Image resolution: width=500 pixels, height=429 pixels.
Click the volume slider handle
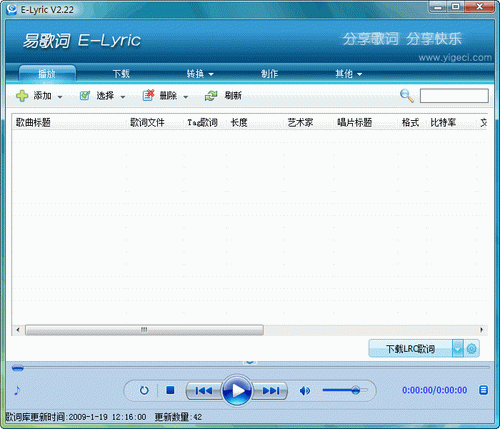pos(355,390)
